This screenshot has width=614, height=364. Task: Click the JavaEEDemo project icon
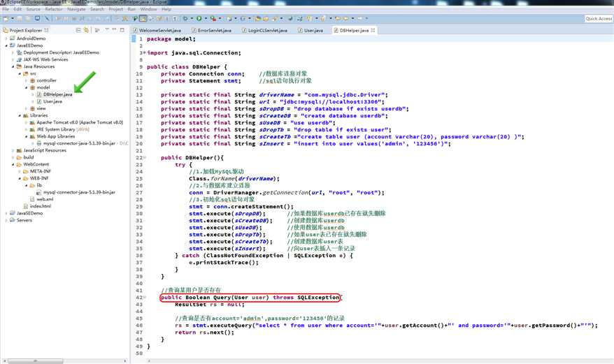13,45
